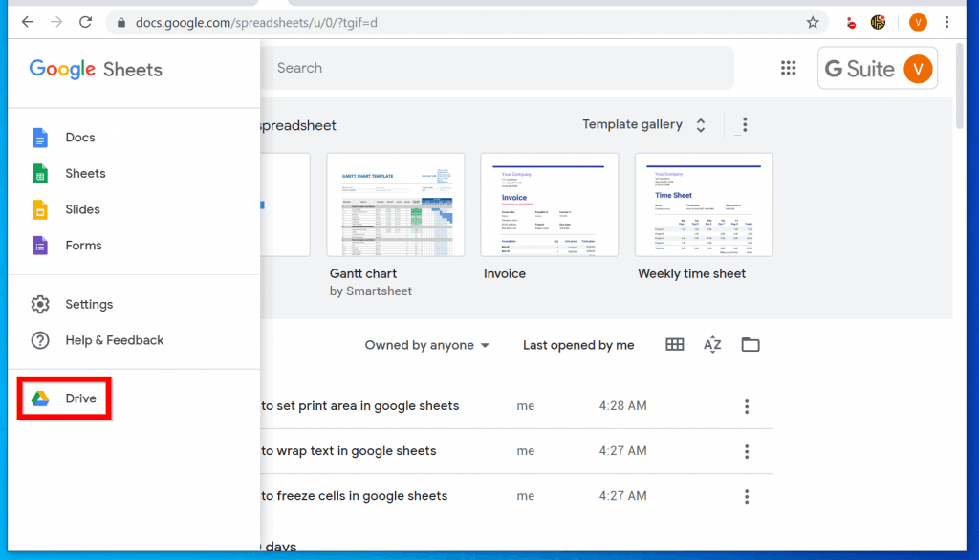This screenshot has height=560, width=979.
Task: Open the G Suite account avatar
Action: [918, 70]
